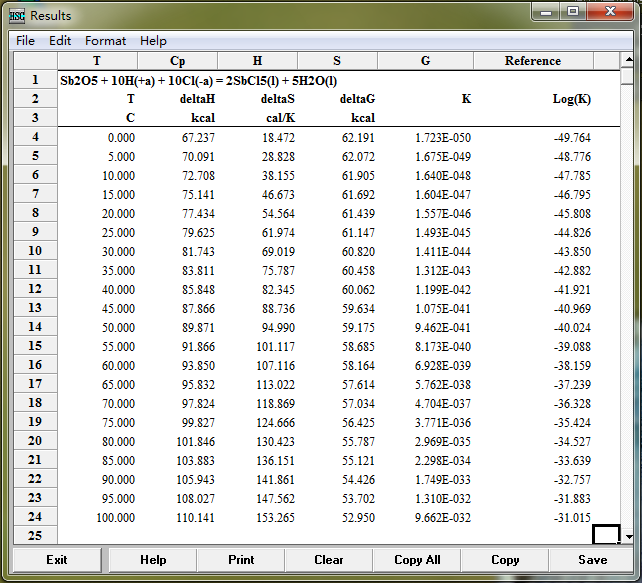Click the selected empty cell in row 25
This screenshot has height=583, width=642.
pyautogui.click(x=606, y=535)
